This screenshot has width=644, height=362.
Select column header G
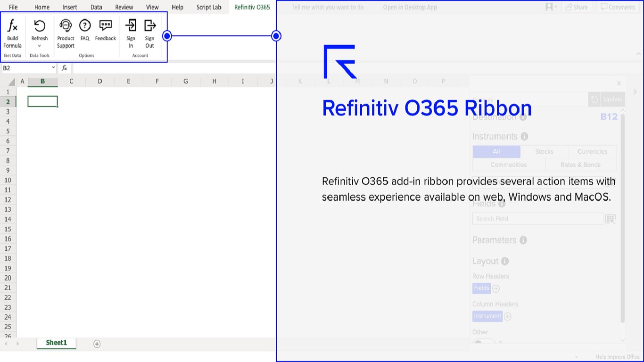186,82
